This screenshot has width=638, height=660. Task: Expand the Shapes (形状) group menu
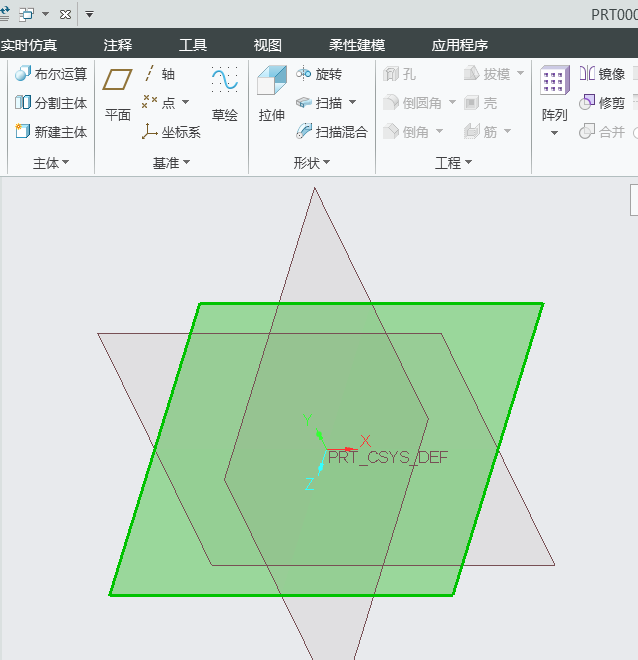(312, 163)
